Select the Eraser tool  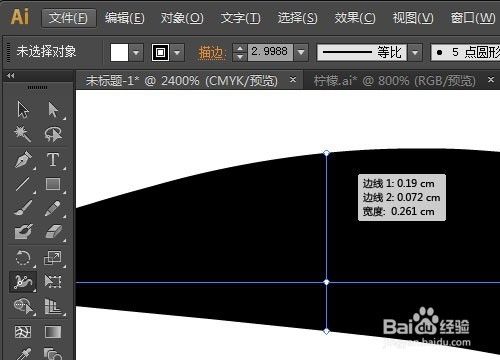[53, 232]
